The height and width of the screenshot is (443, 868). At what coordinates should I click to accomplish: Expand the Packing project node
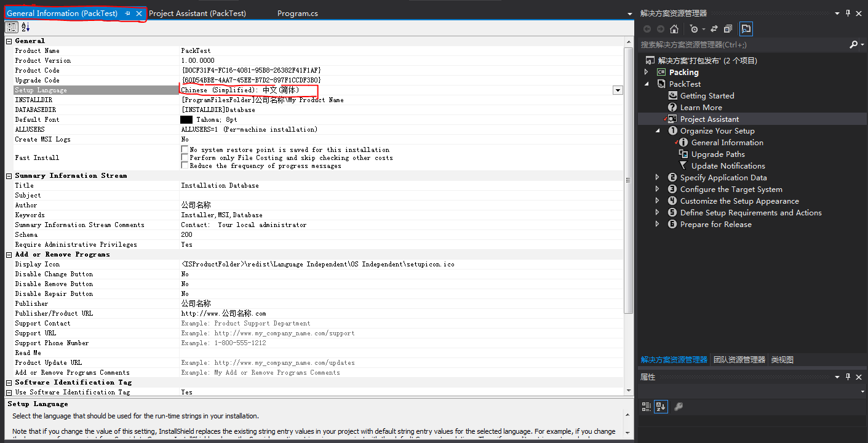pyautogui.click(x=646, y=72)
